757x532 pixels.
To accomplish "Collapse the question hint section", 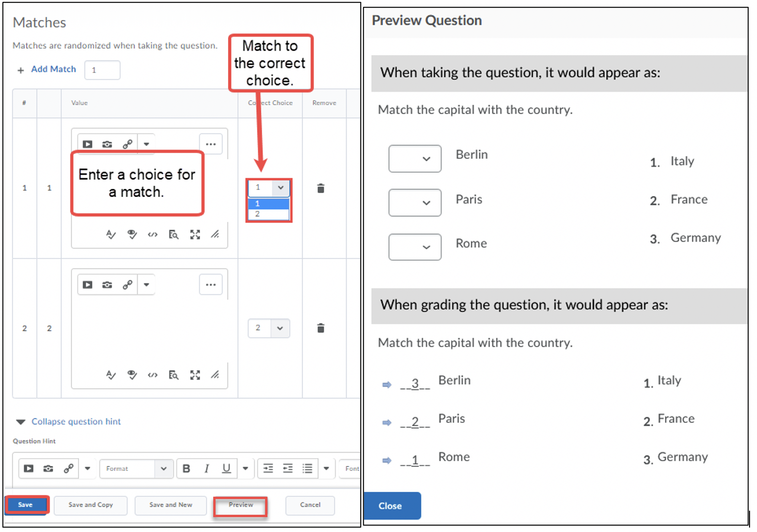I will (x=76, y=421).
